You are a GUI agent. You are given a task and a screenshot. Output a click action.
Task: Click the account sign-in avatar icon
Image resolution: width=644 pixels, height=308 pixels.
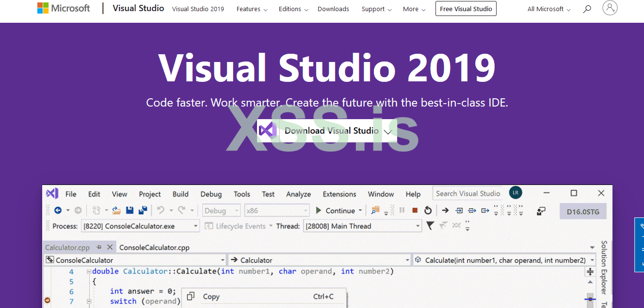pyautogui.click(x=610, y=8)
